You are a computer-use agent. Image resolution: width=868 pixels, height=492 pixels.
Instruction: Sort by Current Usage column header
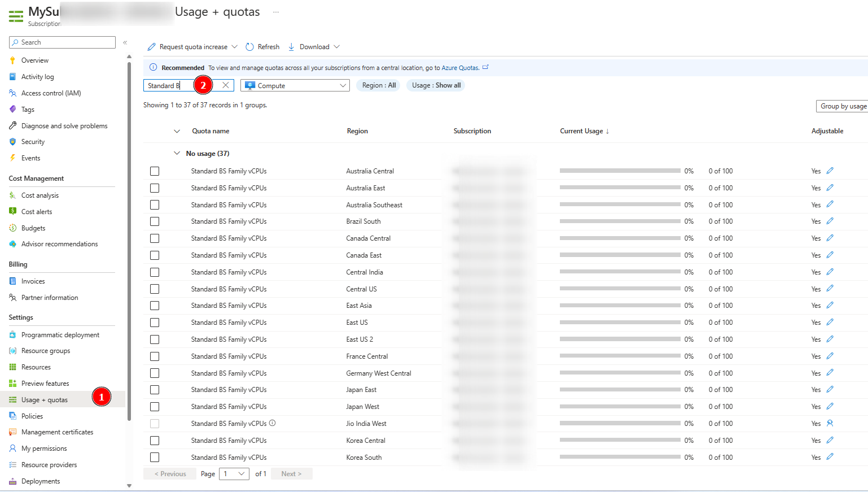click(584, 131)
